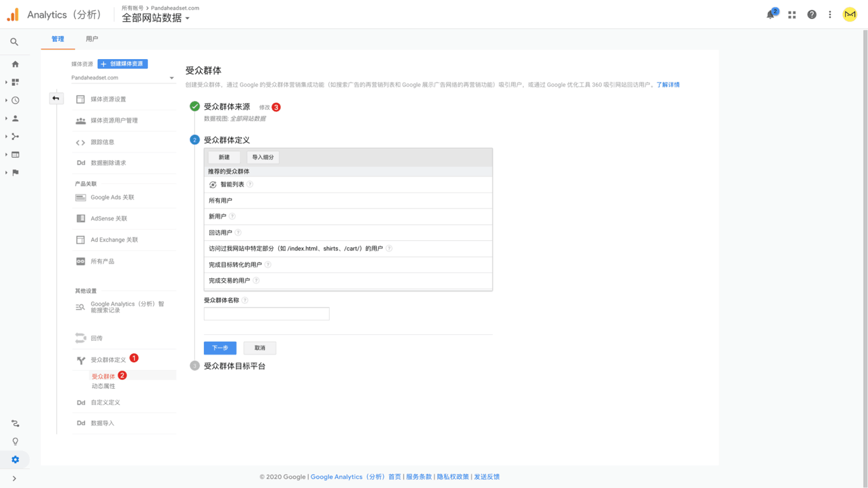This screenshot has height=488, width=868.
Task: Open notifications bell icon
Action: 771,15
